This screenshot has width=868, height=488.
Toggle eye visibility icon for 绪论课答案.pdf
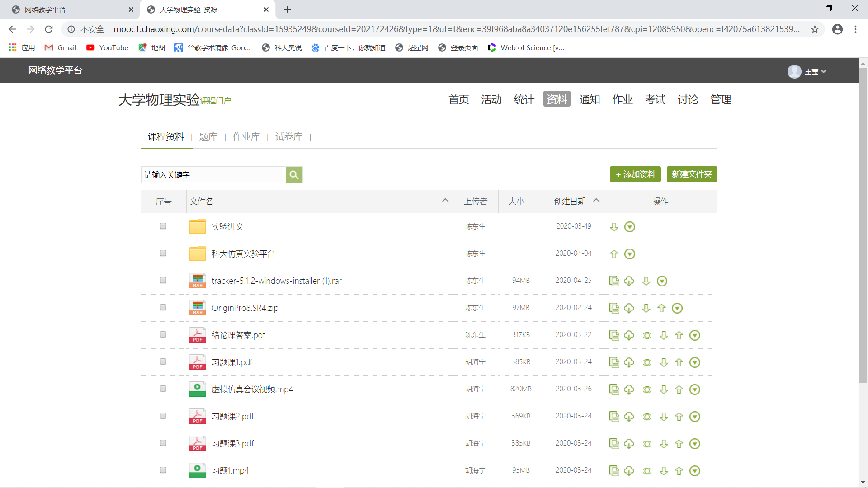pos(647,335)
